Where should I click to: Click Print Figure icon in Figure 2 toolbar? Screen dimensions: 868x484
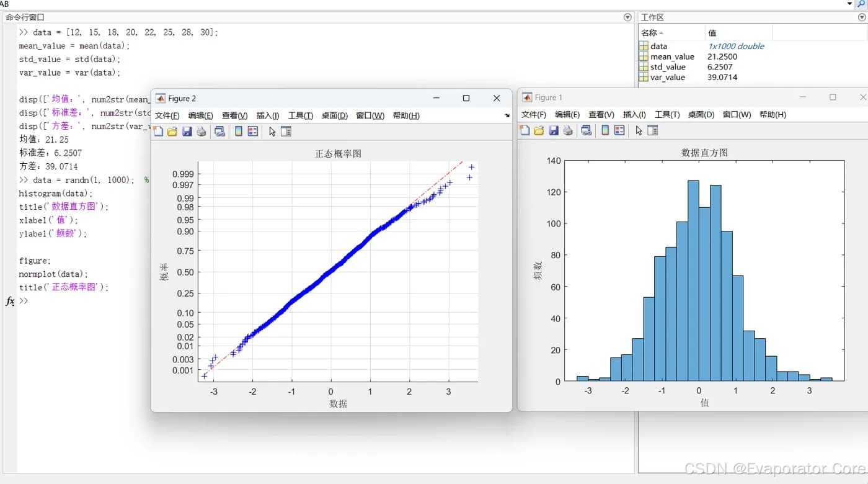tap(201, 131)
